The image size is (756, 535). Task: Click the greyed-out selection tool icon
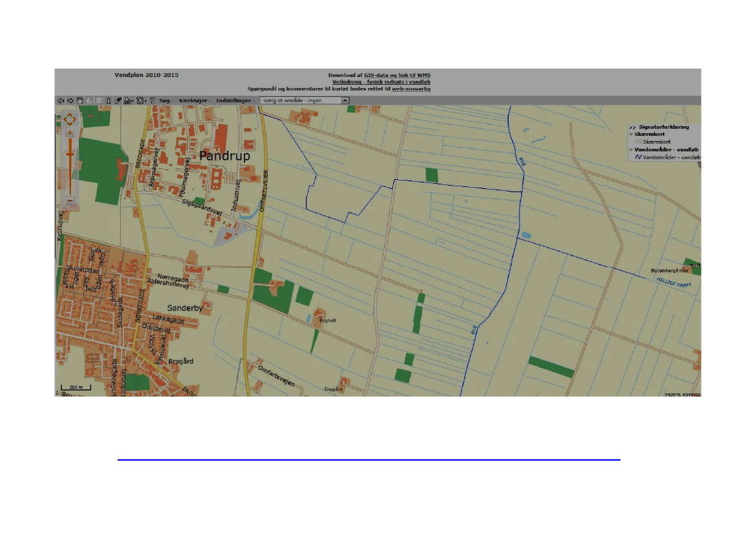89,100
